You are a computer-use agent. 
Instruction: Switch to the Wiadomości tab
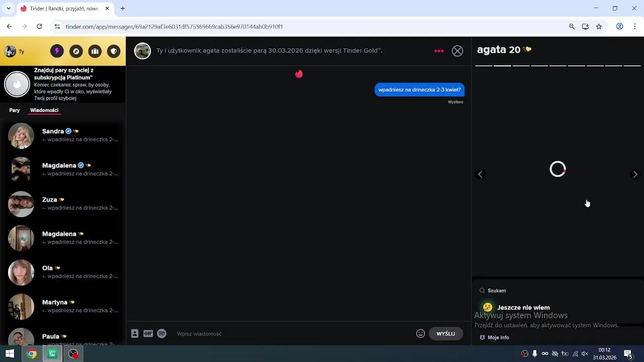(x=44, y=110)
